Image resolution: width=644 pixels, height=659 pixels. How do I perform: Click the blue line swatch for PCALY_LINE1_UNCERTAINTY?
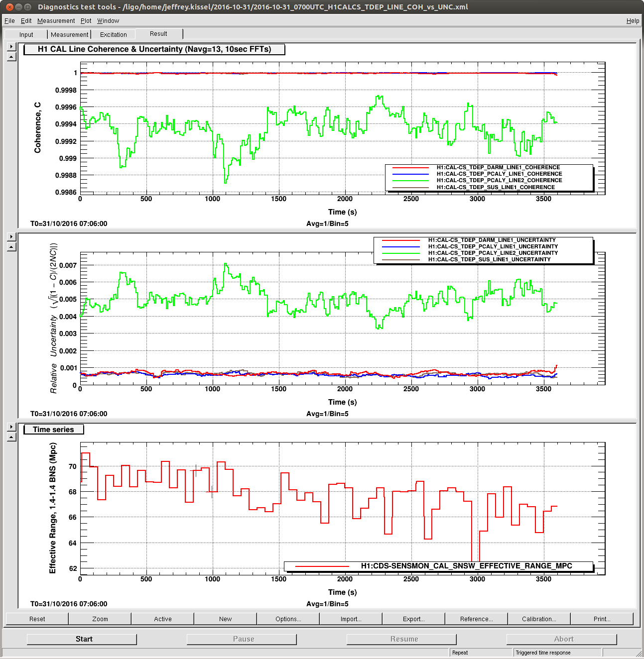tap(401, 246)
